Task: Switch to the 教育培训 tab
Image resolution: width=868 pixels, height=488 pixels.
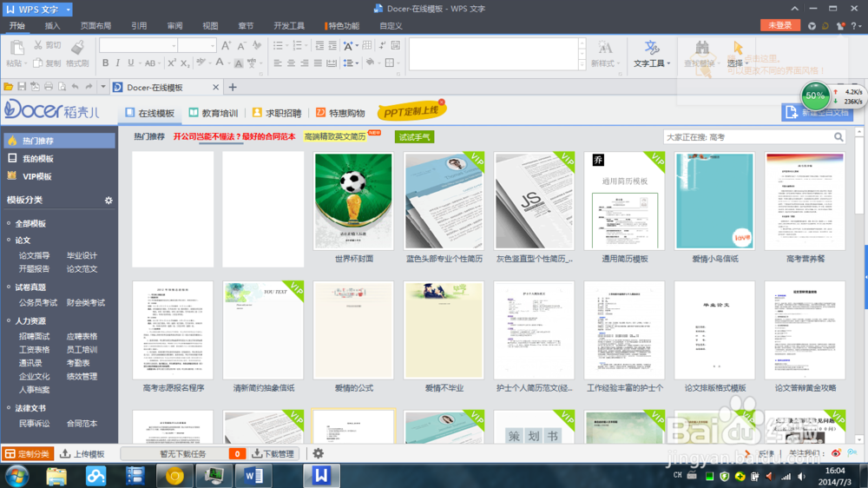Action: pyautogui.click(x=214, y=113)
